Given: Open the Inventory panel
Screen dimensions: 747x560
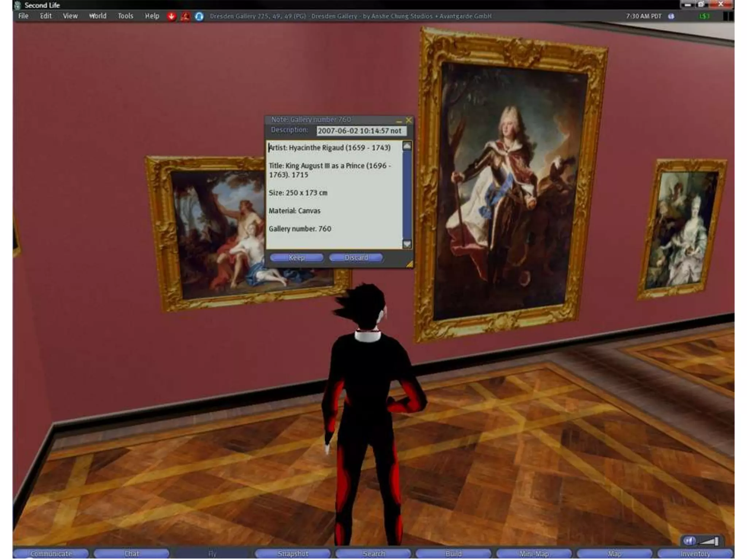Looking at the screenshot, I should (x=695, y=554).
